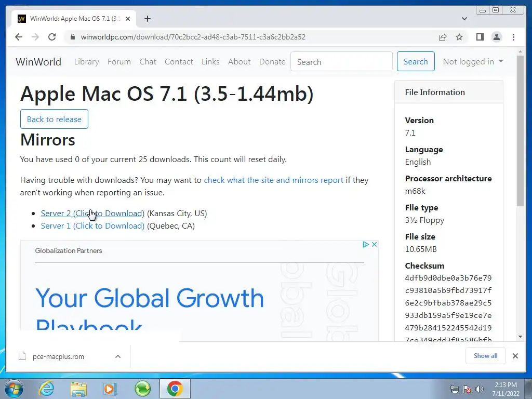The width and height of the screenshot is (532, 399).
Task: Open Action Center flag icon
Action: 467,389
